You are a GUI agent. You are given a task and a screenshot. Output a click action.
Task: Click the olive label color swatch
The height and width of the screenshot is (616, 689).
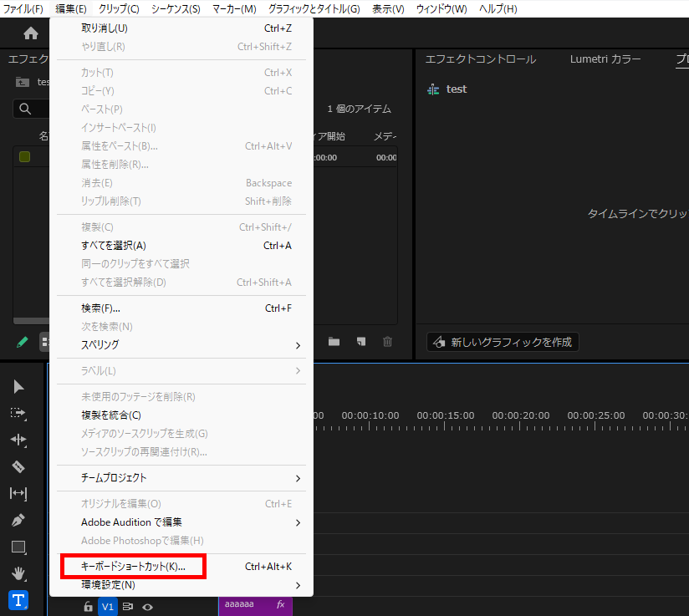point(24,157)
